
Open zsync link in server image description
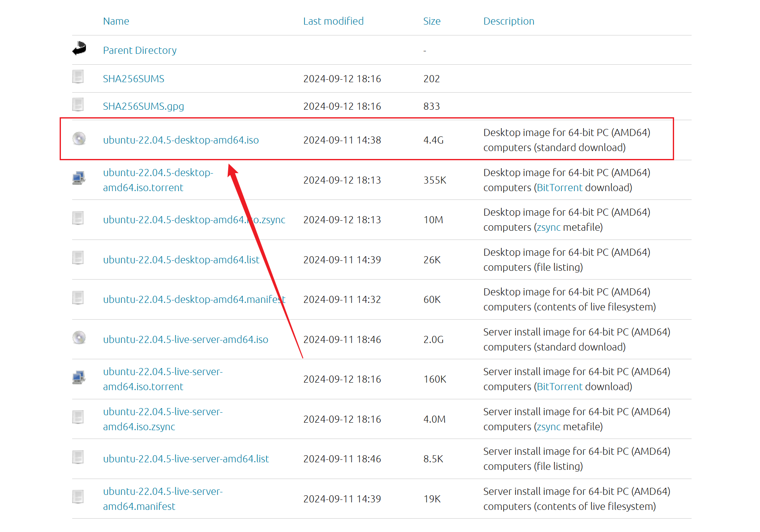pos(549,427)
